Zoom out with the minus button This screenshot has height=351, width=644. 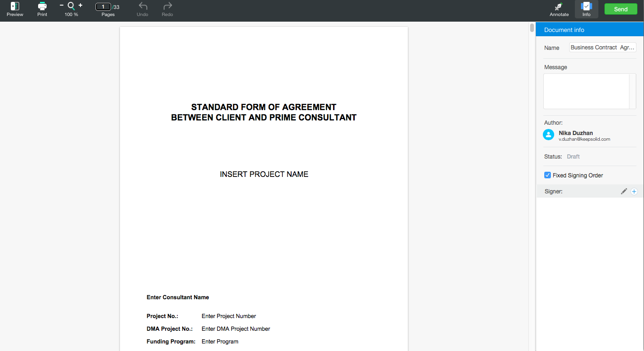click(62, 5)
